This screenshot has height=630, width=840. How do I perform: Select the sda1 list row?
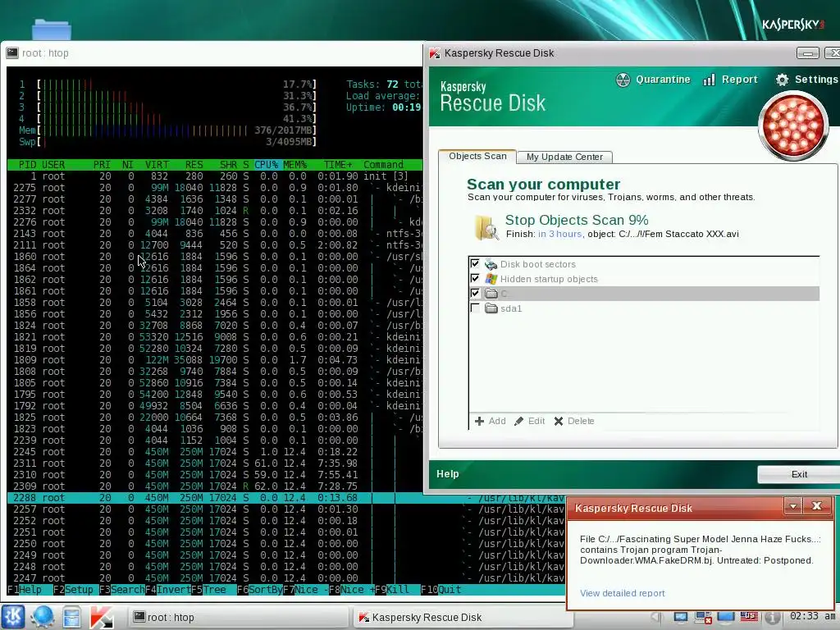(x=644, y=308)
